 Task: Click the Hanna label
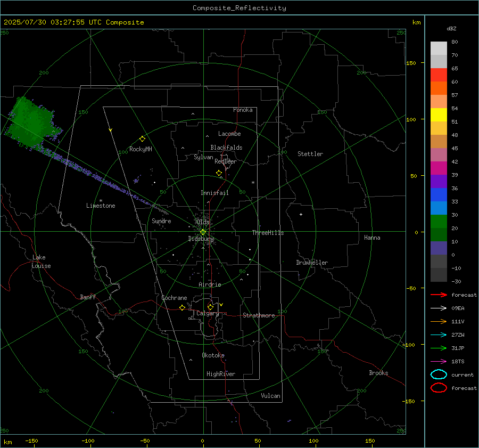click(372, 238)
